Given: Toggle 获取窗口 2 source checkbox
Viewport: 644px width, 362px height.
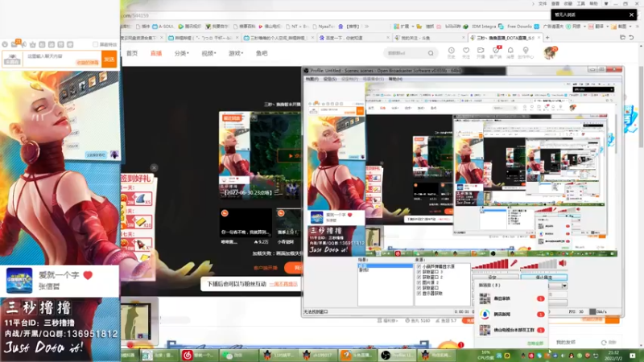Looking at the screenshot, I should point(419,277).
